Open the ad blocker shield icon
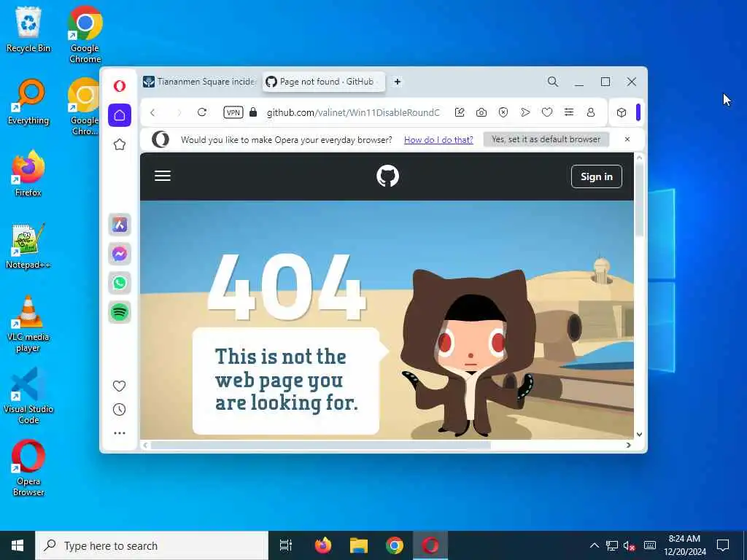Viewport: 747px width, 560px height. [503, 112]
